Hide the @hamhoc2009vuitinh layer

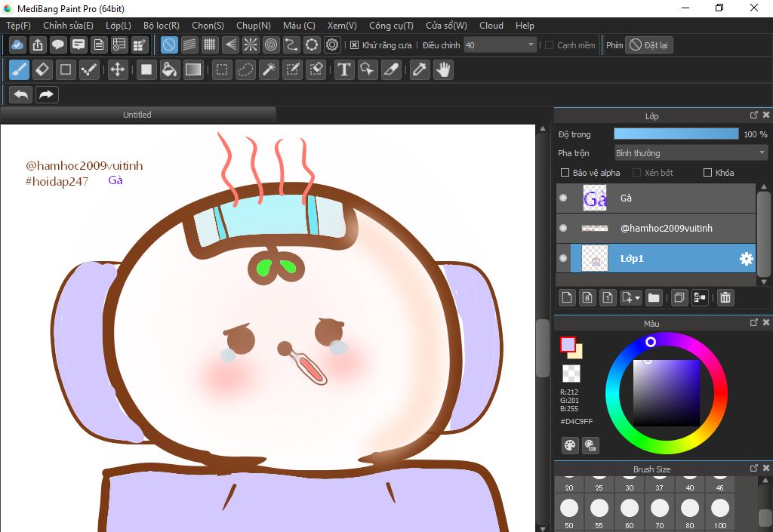click(x=563, y=228)
